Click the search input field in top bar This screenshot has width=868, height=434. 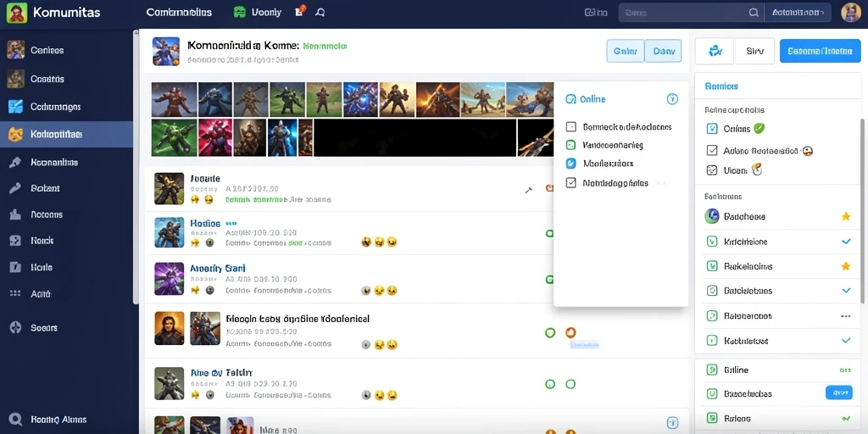coord(690,12)
